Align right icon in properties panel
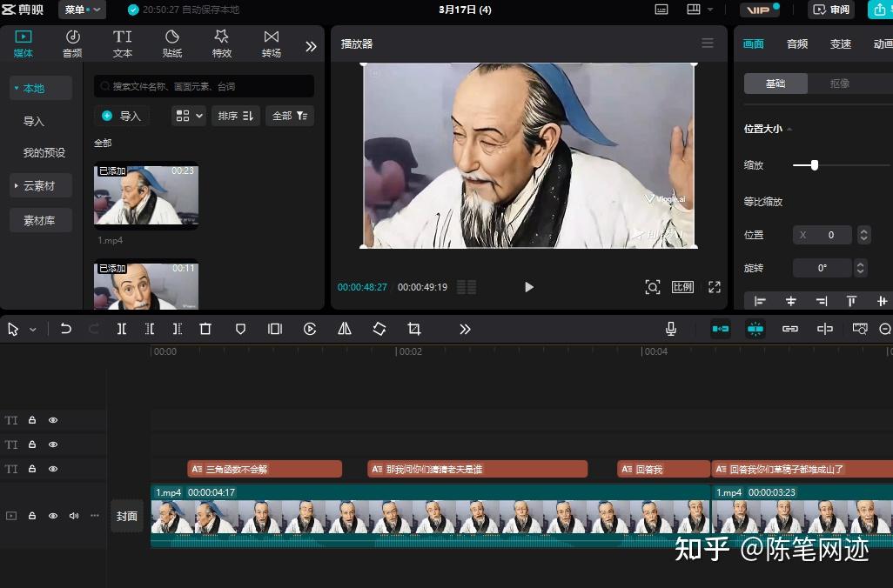The image size is (893, 588). [x=822, y=301]
